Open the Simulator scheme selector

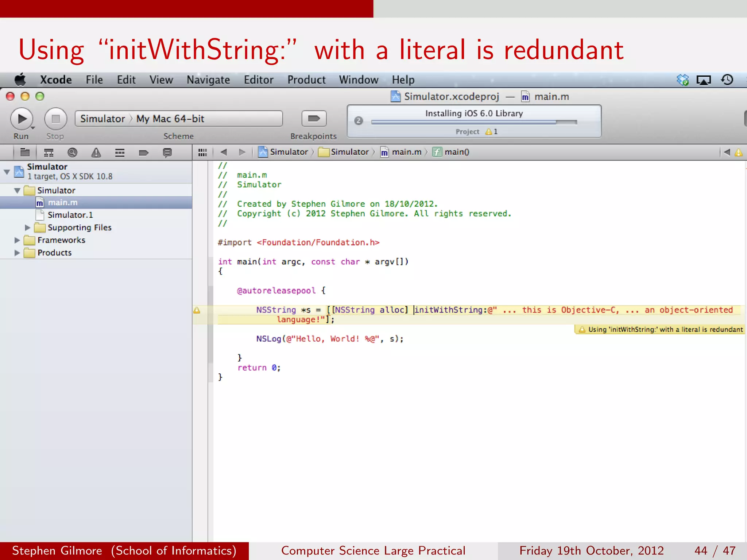pos(102,119)
